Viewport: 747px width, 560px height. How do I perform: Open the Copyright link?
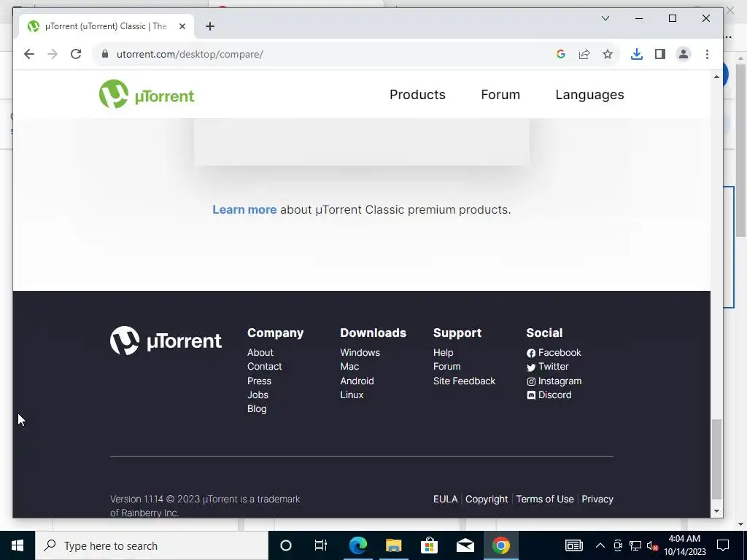(487, 499)
